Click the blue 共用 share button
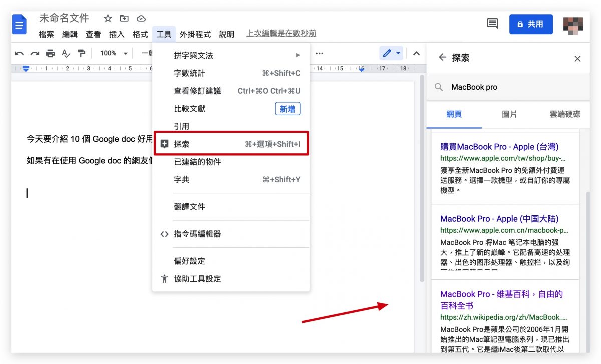 click(x=531, y=24)
